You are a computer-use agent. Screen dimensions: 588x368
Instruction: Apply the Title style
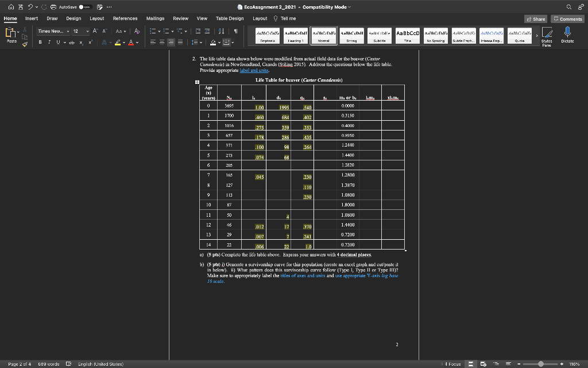tap(408, 36)
